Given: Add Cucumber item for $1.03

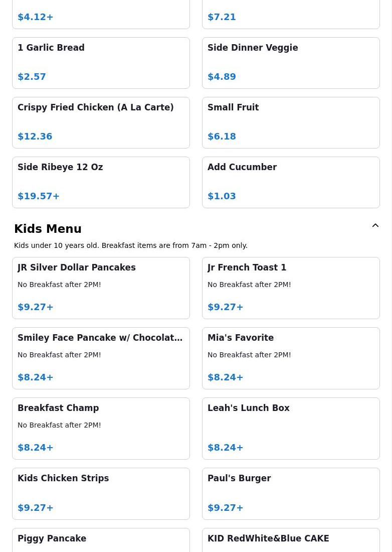Looking at the screenshot, I should 291,182.
